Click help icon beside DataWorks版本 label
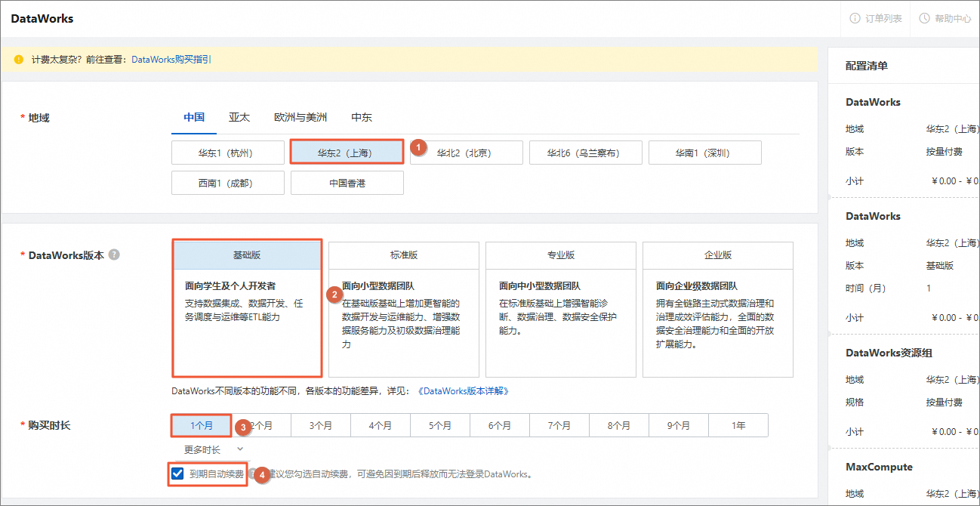The height and width of the screenshot is (506, 980). 114,255
